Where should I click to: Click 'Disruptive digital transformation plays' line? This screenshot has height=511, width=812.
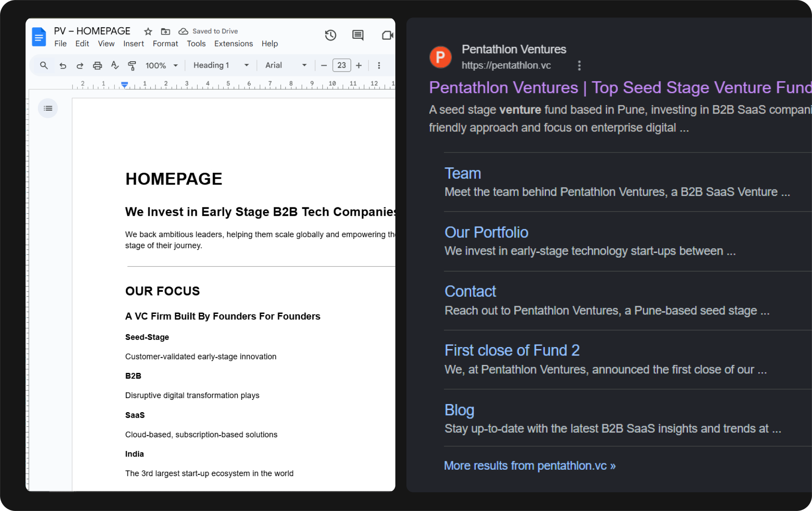click(192, 396)
